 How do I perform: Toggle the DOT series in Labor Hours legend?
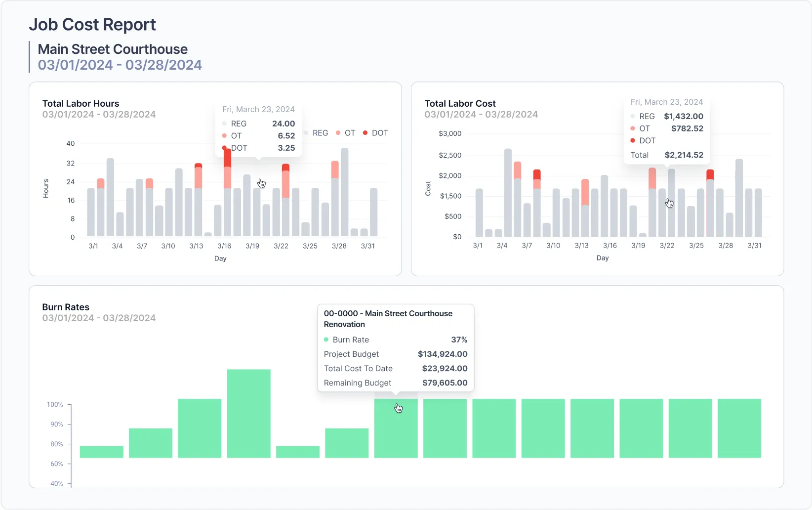(375, 133)
